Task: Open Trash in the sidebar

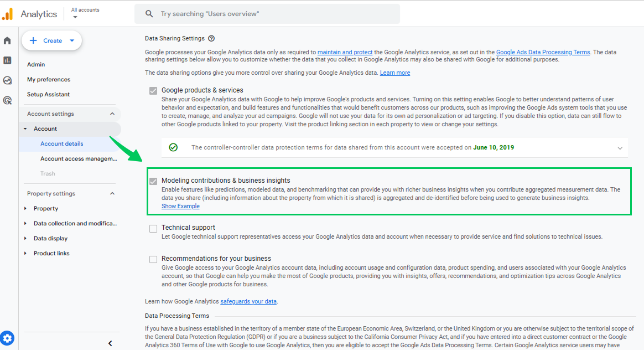Action: tap(48, 173)
